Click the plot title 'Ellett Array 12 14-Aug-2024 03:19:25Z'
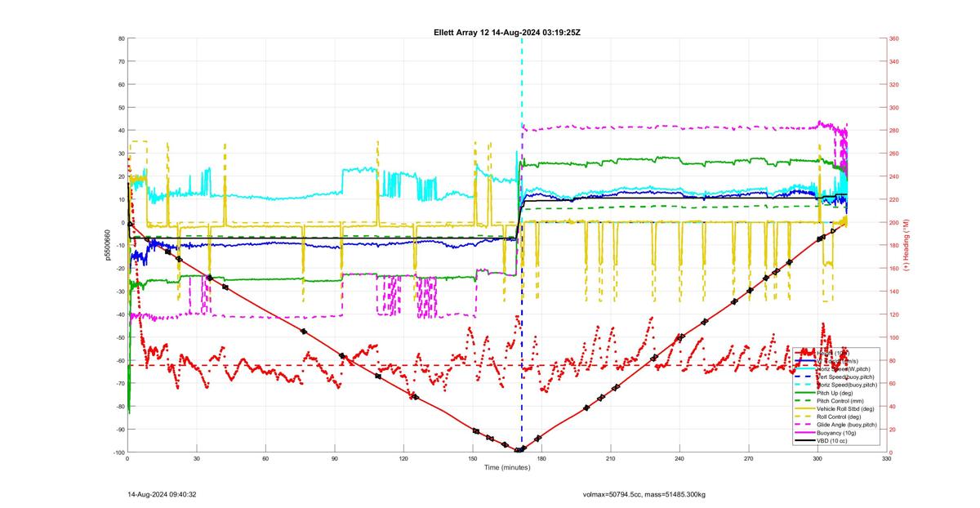The width and height of the screenshot is (980, 508). (x=506, y=32)
